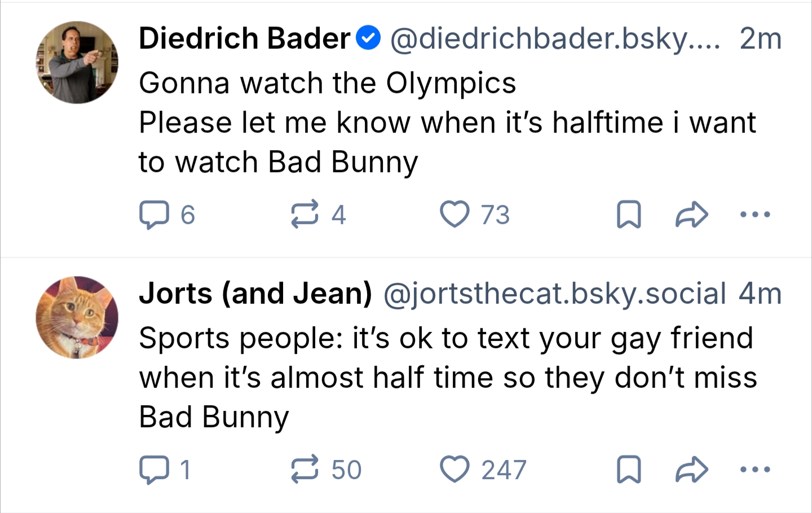The image size is (812, 513).
Task: Bookmark Diedrich Bader's post
Action: click(x=629, y=214)
